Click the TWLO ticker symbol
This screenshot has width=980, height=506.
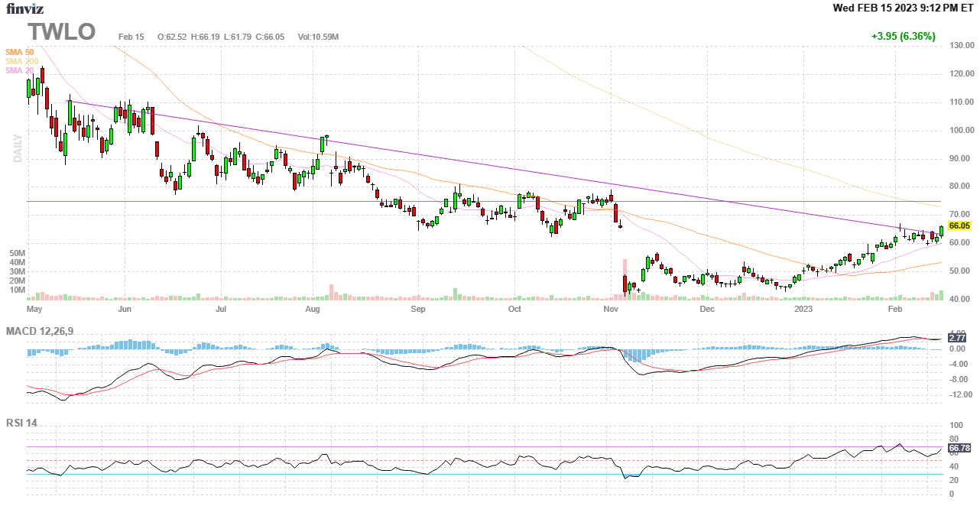(x=62, y=31)
